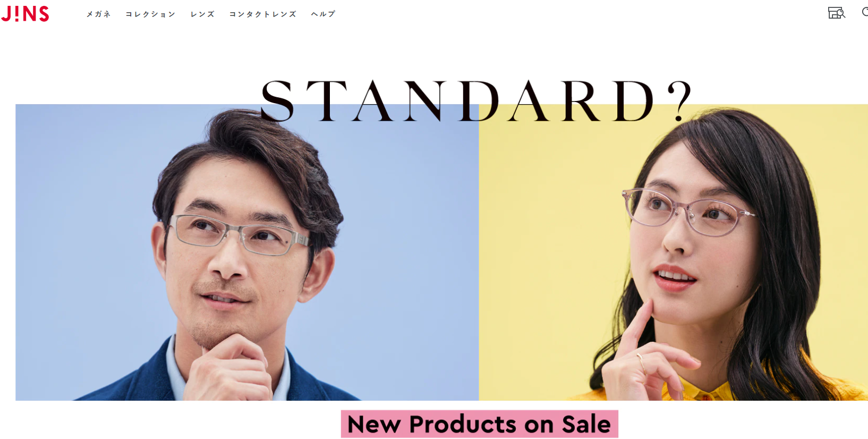The height and width of the screenshot is (439, 868).
Task: Open the メガネ menu
Action: pyautogui.click(x=99, y=14)
